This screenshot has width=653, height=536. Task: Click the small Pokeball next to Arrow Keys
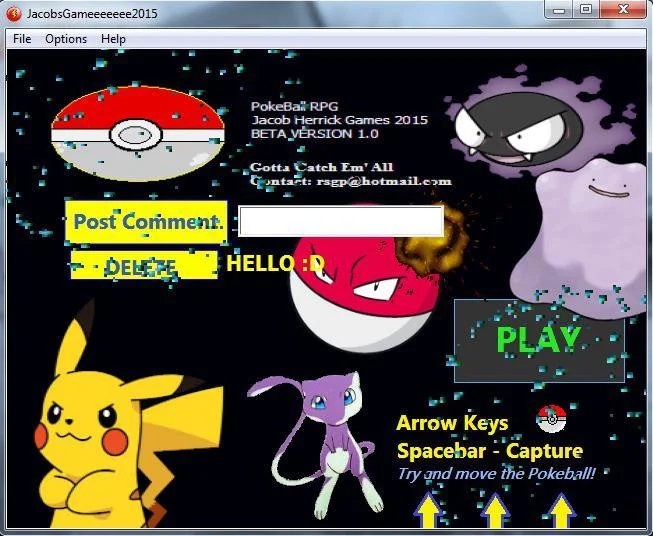tap(551, 418)
